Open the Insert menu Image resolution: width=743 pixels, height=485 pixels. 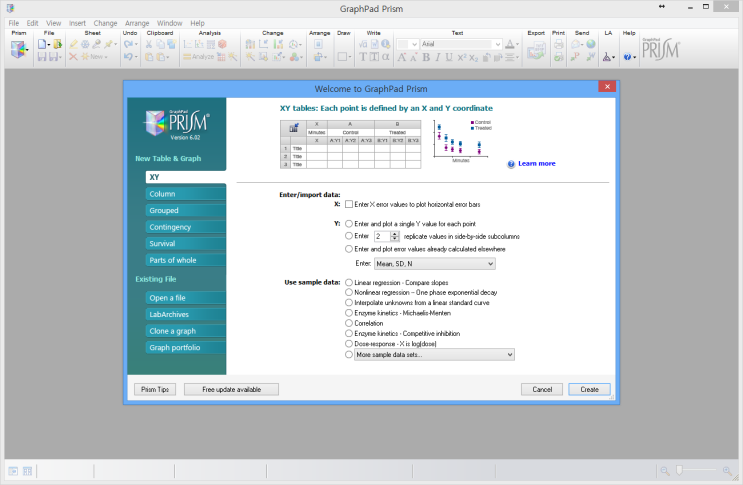pyautogui.click(x=77, y=23)
